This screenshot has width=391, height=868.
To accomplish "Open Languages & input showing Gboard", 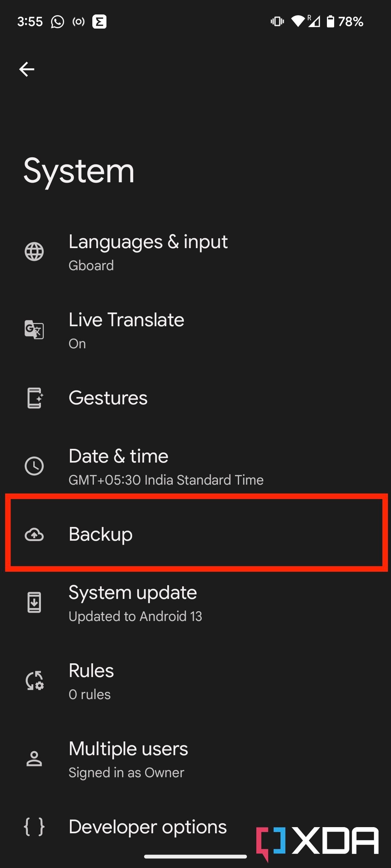I will (x=195, y=251).
